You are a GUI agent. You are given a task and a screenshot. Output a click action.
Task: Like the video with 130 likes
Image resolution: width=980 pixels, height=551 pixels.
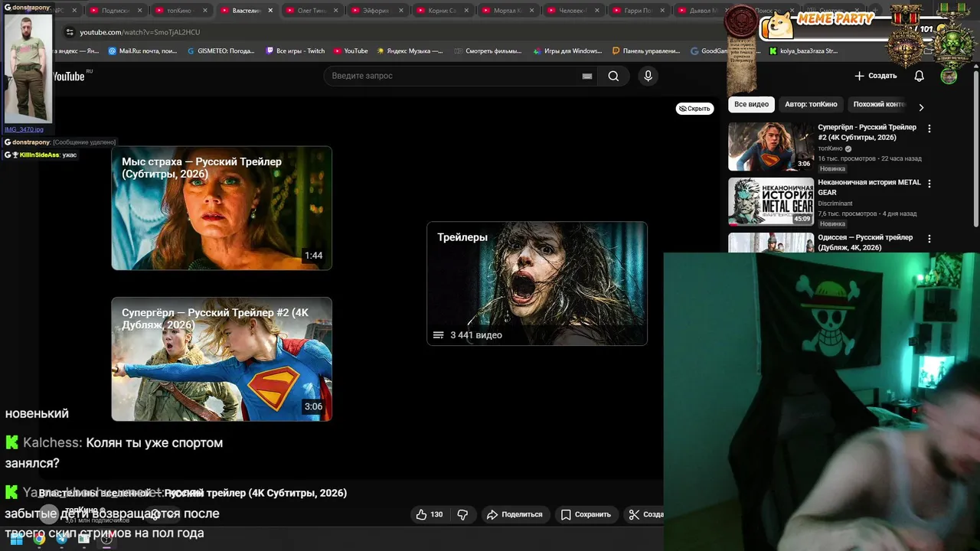click(430, 514)
